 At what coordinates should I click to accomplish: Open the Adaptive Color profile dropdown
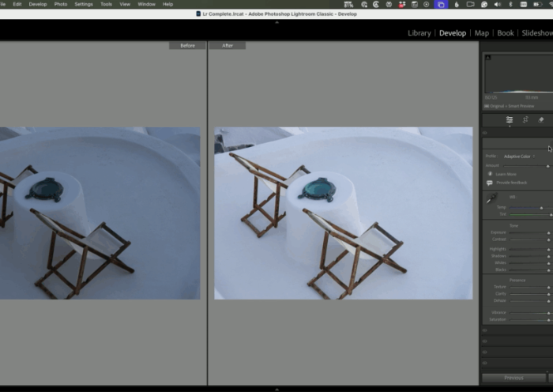coord(520,156)
